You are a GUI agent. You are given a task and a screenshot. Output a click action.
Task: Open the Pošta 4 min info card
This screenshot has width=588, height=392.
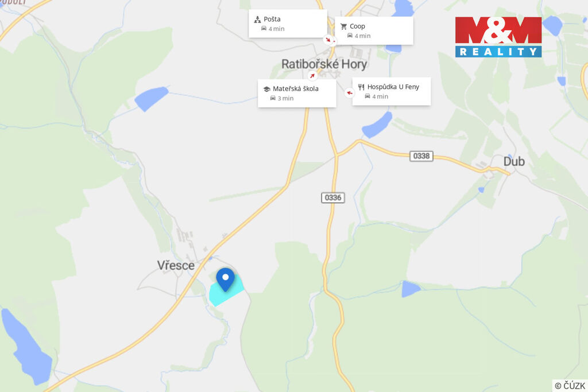click(x=288, y=24)
